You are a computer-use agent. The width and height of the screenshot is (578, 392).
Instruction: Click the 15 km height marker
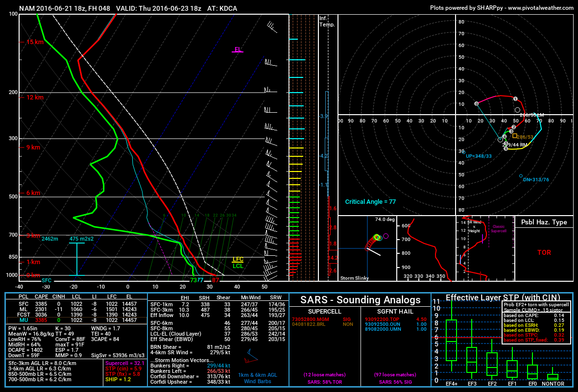(35, 42)
